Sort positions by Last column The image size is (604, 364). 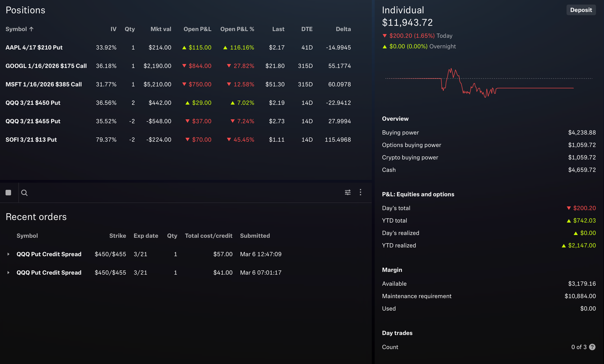(278, 29)
